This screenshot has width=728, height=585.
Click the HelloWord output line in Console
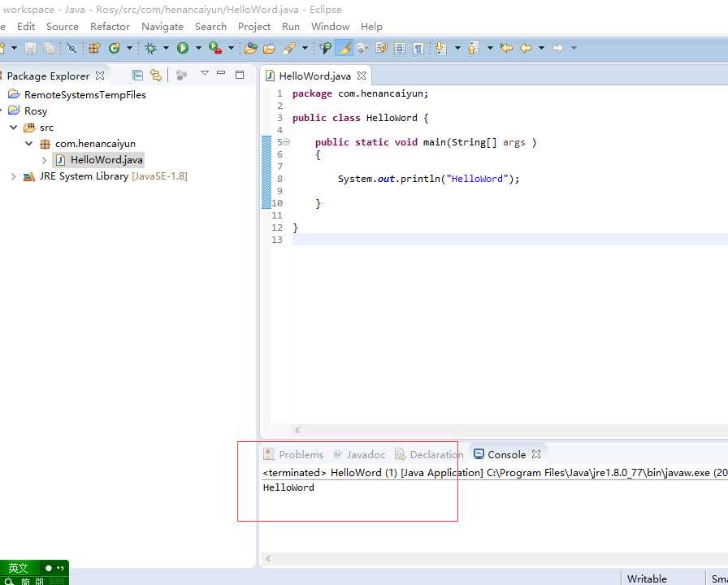tap(288, 487)
